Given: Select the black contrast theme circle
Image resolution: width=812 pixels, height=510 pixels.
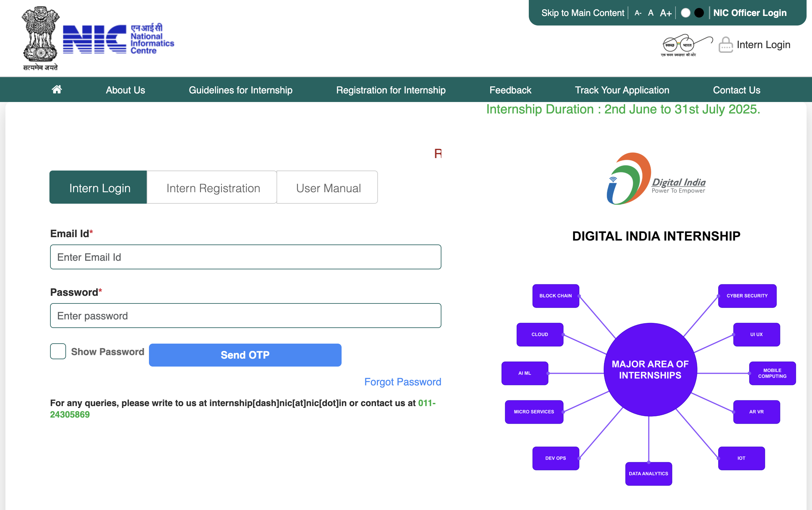Looking at the screenshot, I should click(699, 13).
